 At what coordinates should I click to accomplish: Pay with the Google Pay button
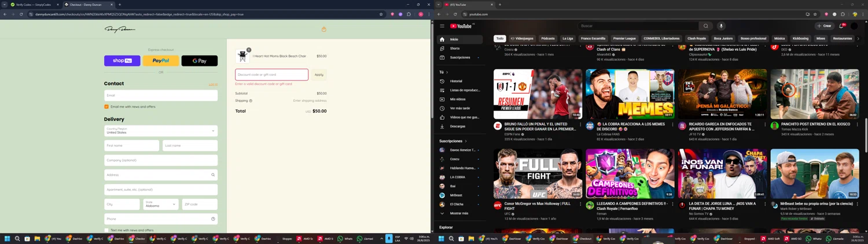pos(200,61)
